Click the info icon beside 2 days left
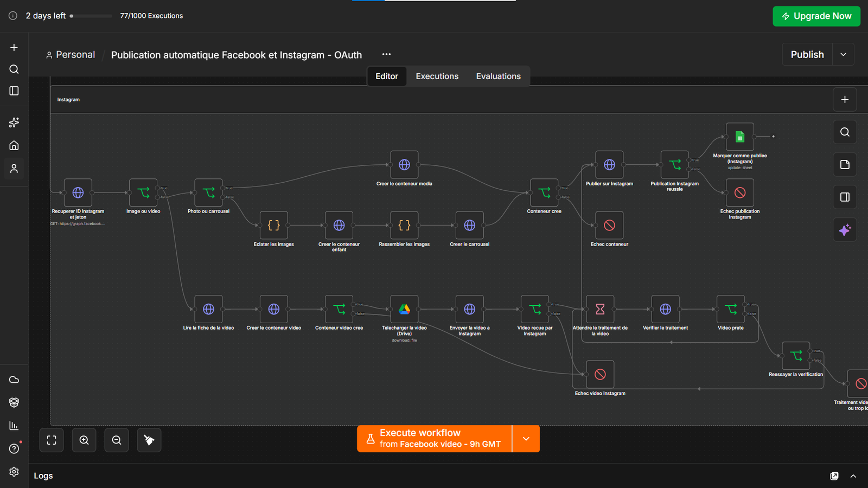Image resolution: width=868 pixels, height=488 pixels. pyautogui.click(x=13, y=16)
